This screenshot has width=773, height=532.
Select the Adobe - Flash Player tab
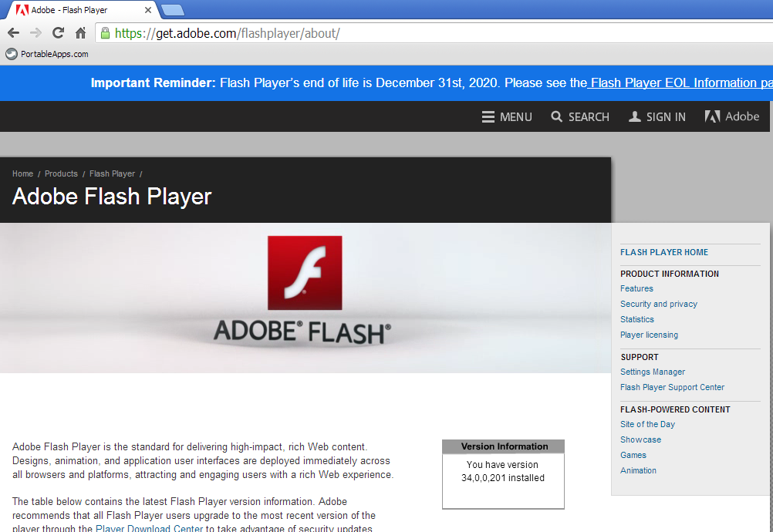click(x=81, y=10)
